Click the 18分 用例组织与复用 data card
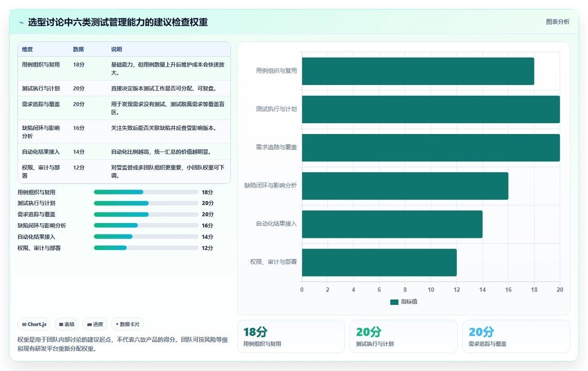Viewport: 588px width, 371px height. pos(291,336)
